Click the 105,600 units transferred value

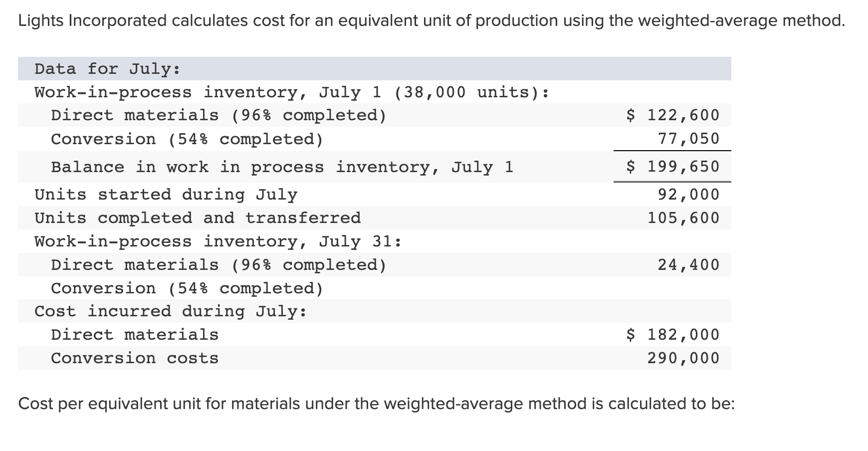(683, 218)
